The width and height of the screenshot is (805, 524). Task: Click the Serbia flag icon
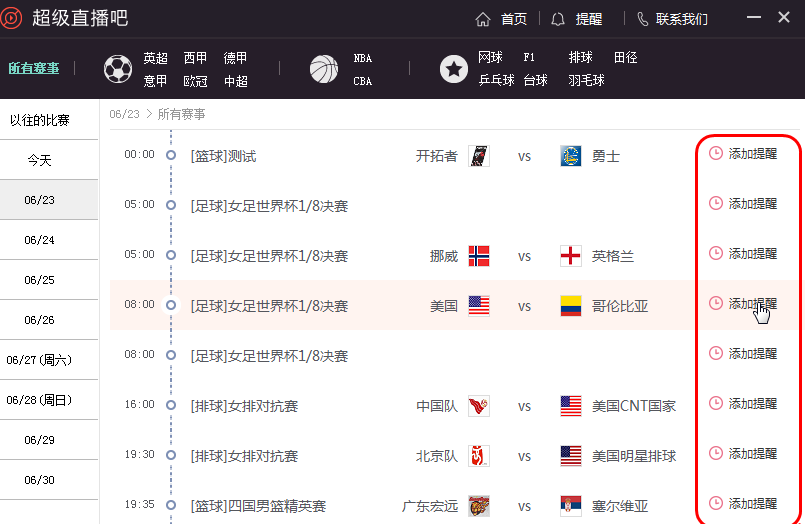570,506
